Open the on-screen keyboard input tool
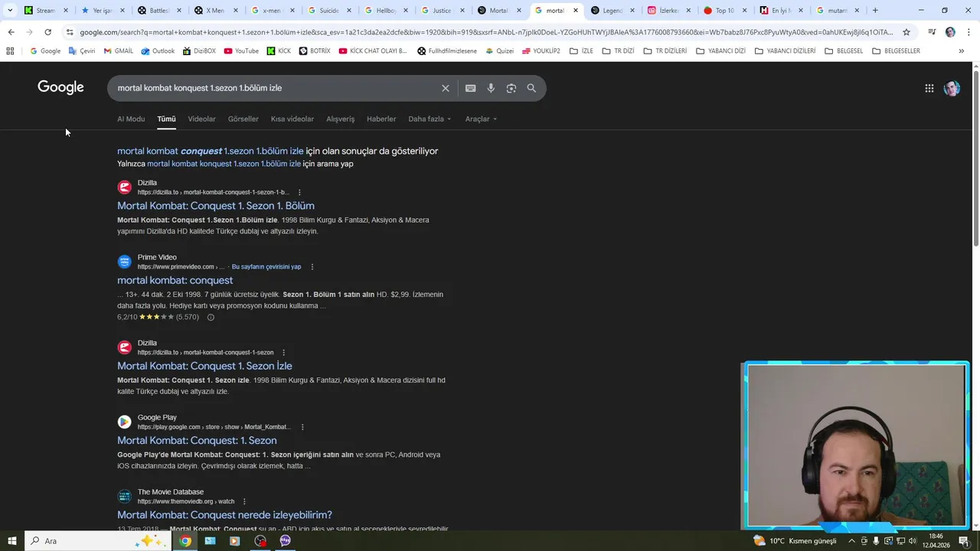980x551 pixels. (x=471, y=88)
